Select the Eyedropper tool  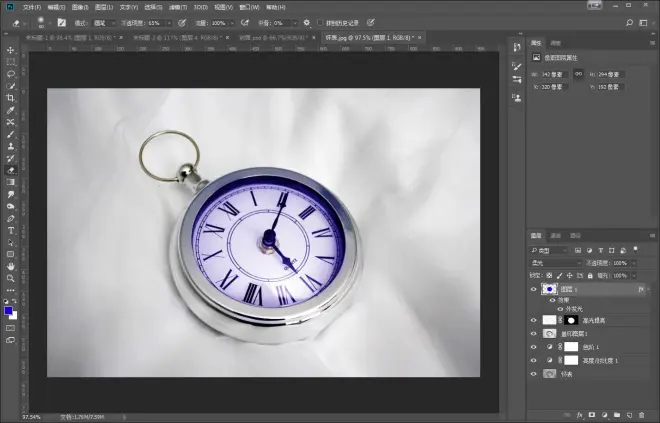pyautogui.click(x=11, y=110)
